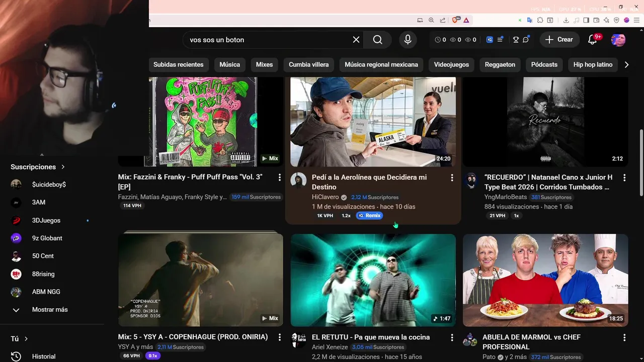Viewport: 644px width, 362px height.
Task: Open the browser hamburger menu
Action: tap(636, 20)
